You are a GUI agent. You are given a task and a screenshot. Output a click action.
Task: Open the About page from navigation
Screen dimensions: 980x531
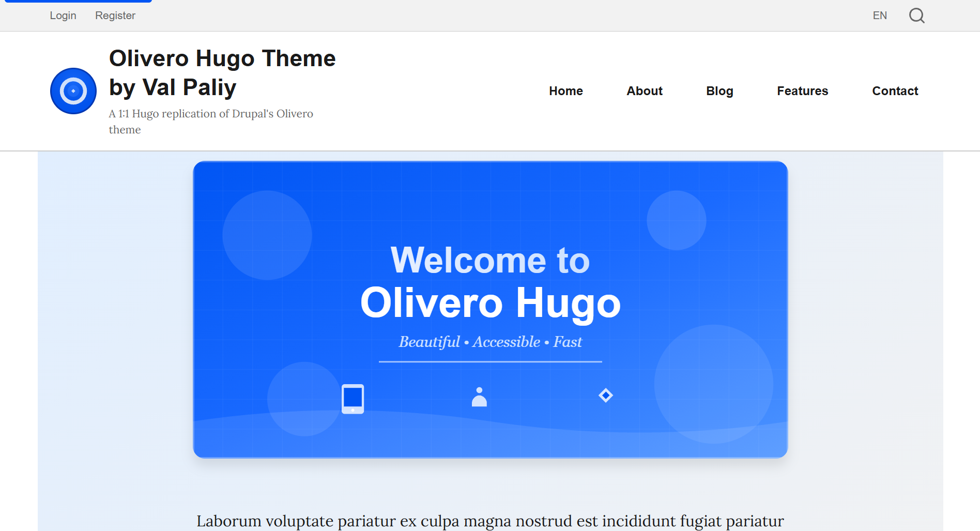coord(644,91)
